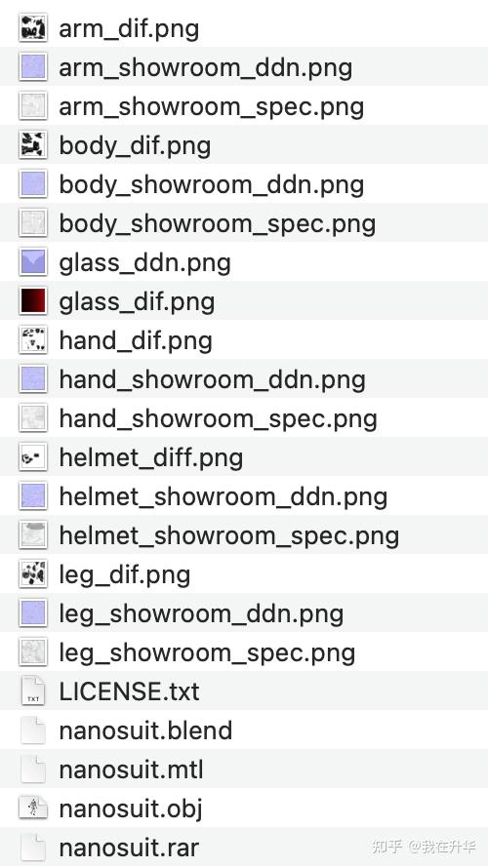Select the nanosuit.rar archive file

coord(244,847)
